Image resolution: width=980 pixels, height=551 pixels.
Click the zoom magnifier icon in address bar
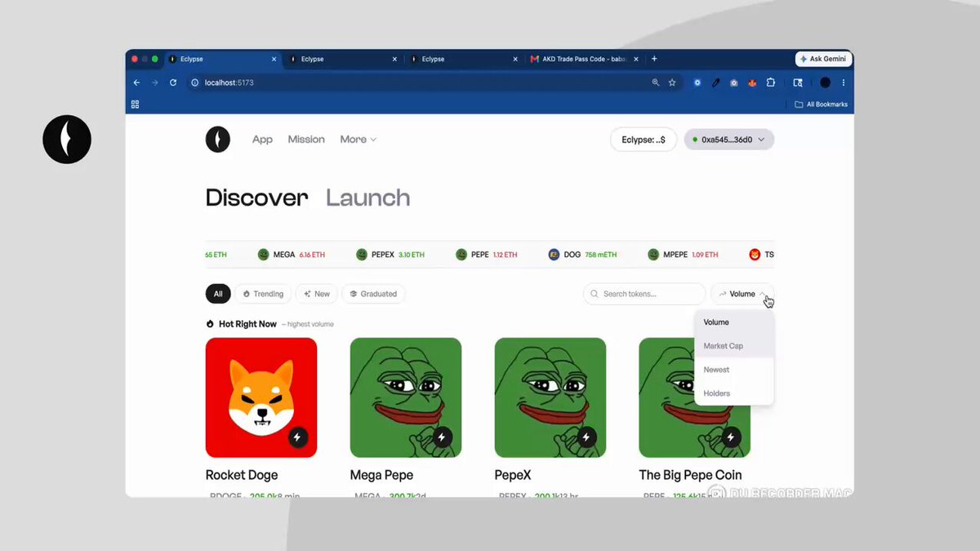[656, 82]
